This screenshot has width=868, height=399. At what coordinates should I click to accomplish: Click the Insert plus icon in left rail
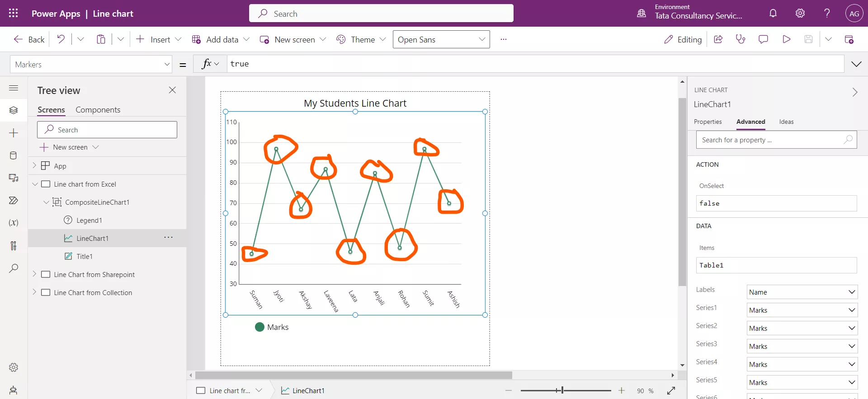pyautogui.click(x=14, y=133)
